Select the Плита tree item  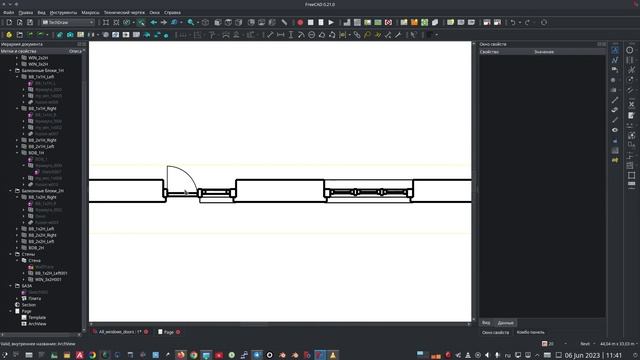pyautogui.click(x=34, y=298)
